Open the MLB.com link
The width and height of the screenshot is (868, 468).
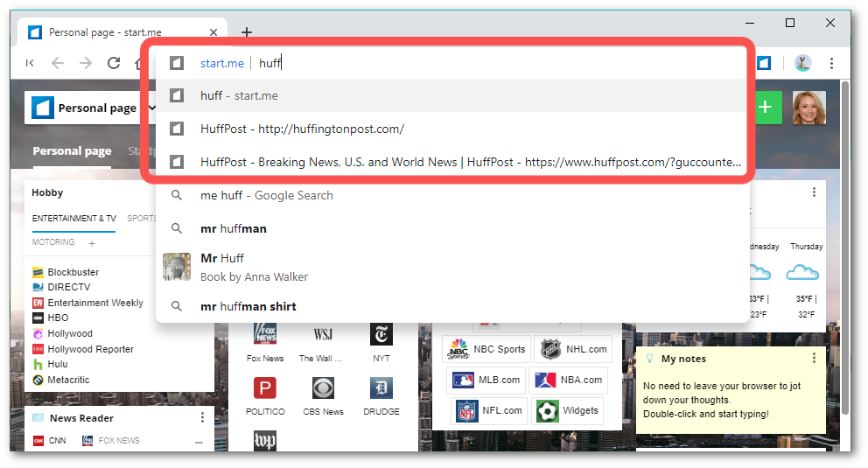click(486, 380)
